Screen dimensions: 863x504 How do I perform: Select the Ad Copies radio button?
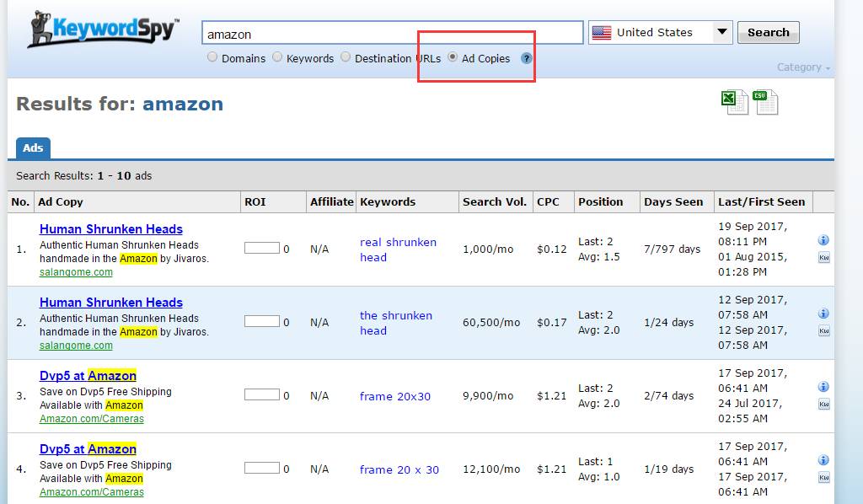coord(453,56)
